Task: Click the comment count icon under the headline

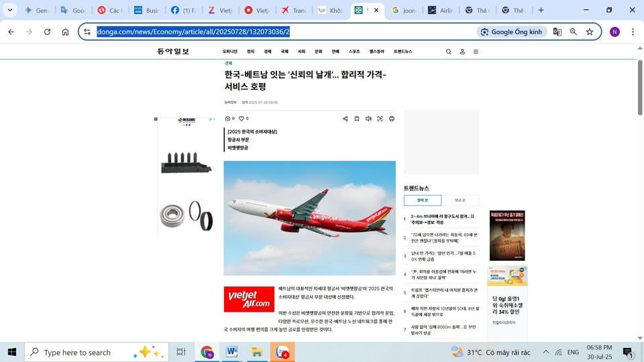Action: [x=228, y=119]
